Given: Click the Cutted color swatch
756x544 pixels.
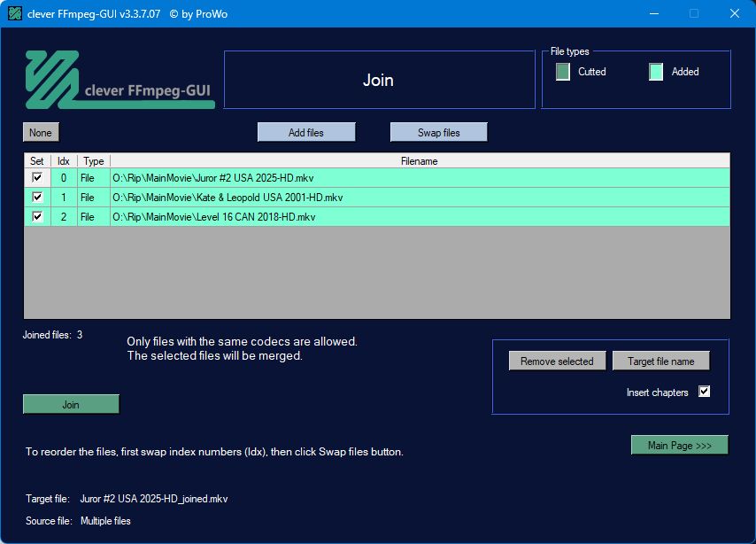Looking at the screenshot, I should click(x=563, y=72).
